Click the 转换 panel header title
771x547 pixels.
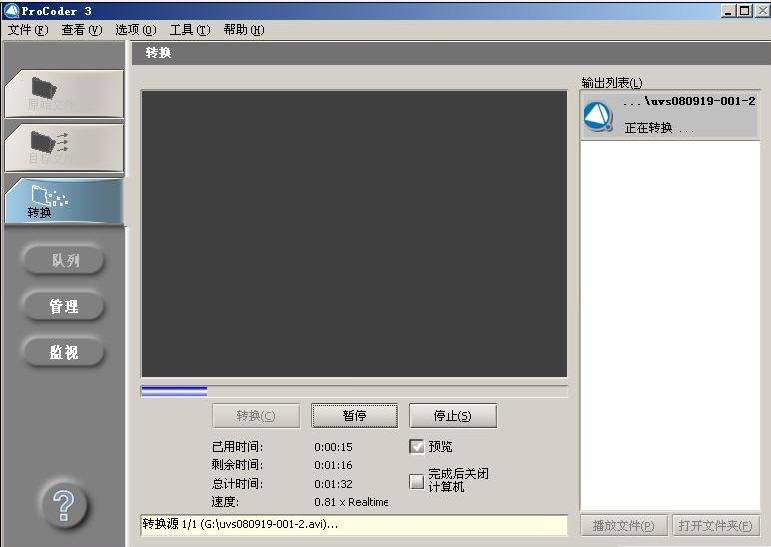(x=158, y=53)
